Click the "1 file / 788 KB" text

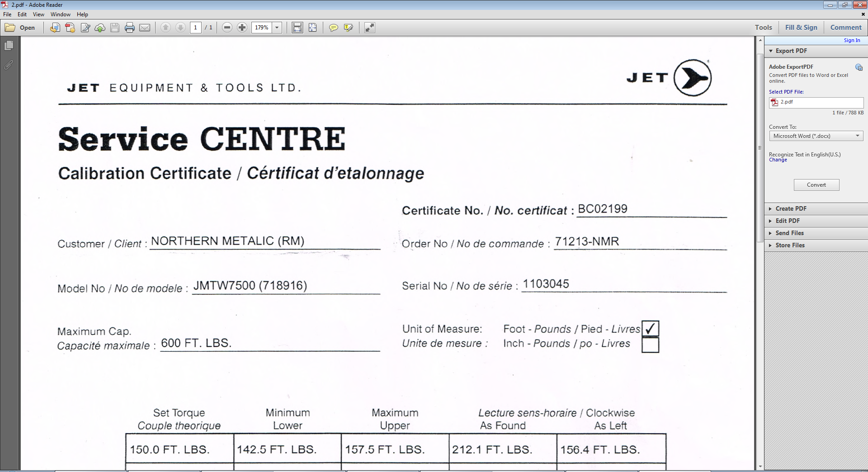coord(848,113)
